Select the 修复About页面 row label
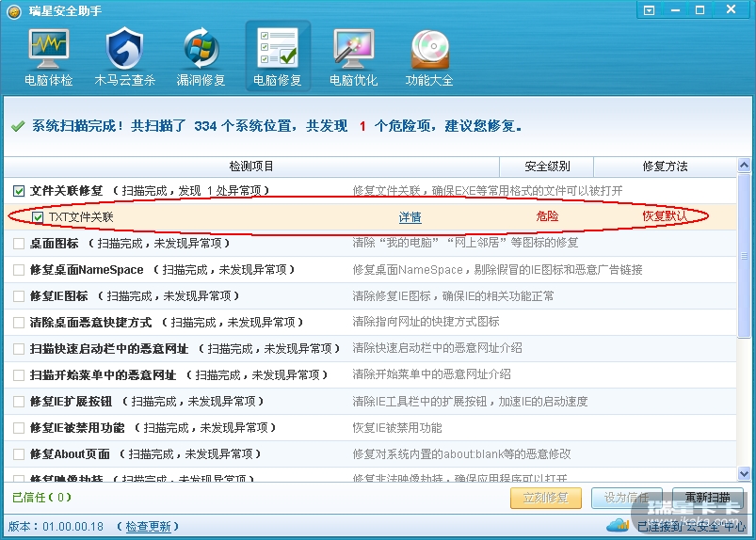This screenshot has height=540, width=756. [70, 454]
